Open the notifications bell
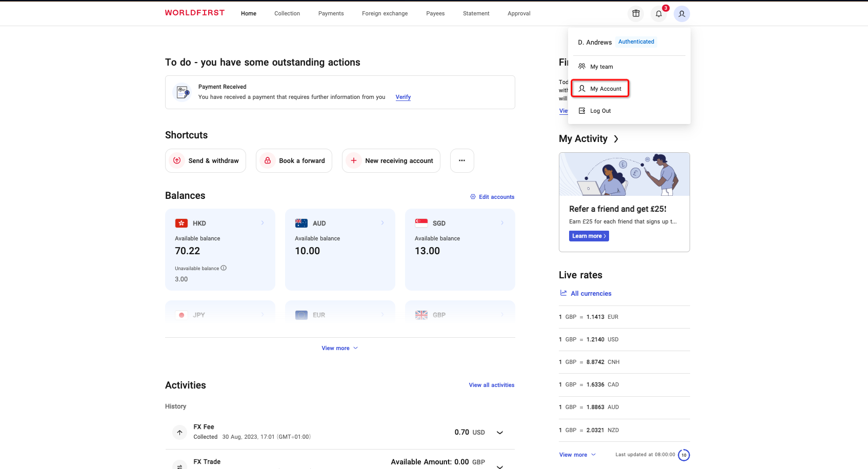This screenshot has height=469, width=868. tap(659, 14)
